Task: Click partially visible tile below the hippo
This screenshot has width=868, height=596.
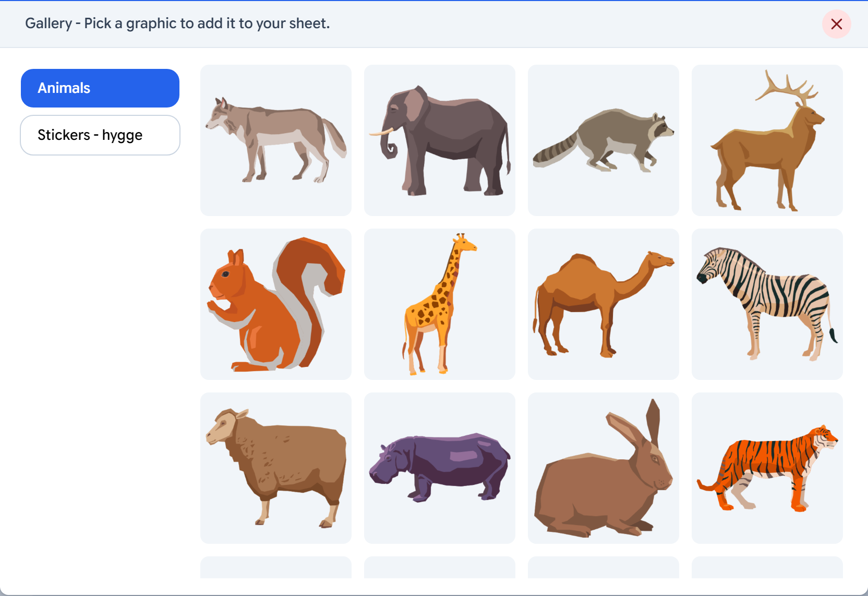Action: (x=440, y=567)
